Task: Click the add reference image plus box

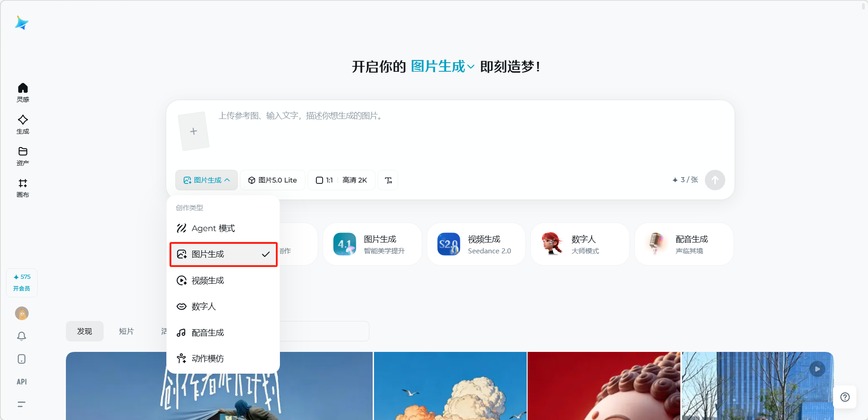Action: 194,131
